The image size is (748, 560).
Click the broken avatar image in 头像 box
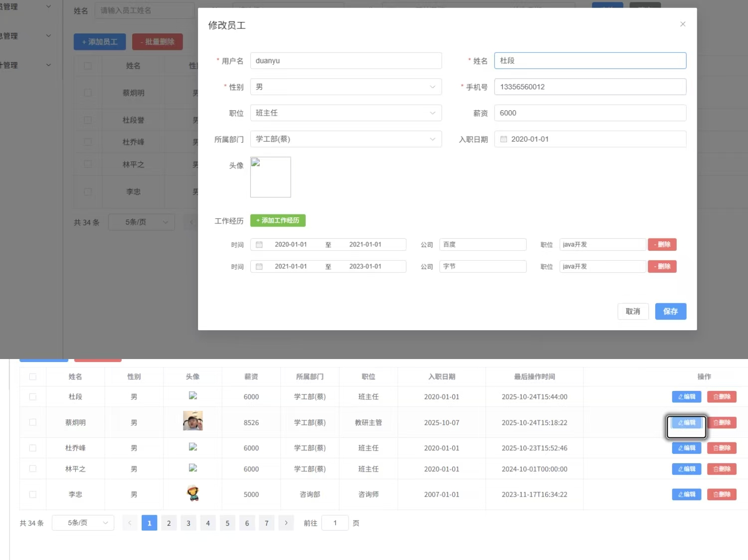pyautogui.click(x=256, y=163)
